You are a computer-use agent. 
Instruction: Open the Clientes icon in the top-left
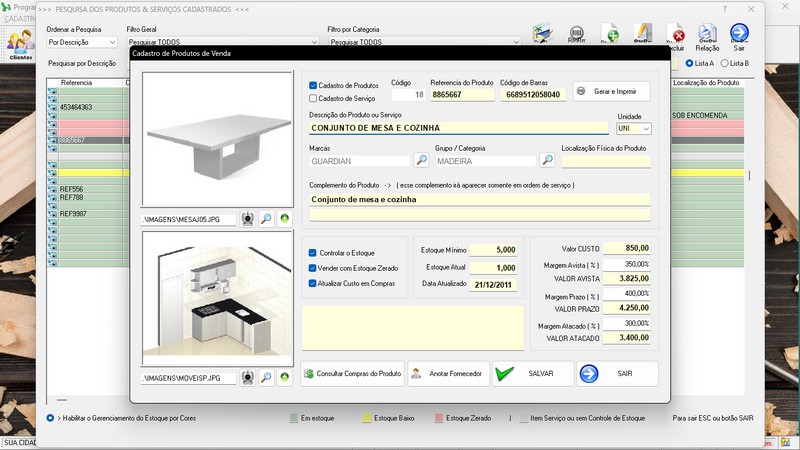click(20, 44)
